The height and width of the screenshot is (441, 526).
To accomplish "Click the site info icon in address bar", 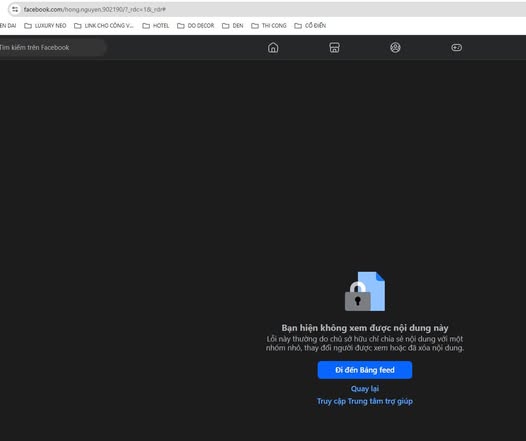I will coord(15,9).
